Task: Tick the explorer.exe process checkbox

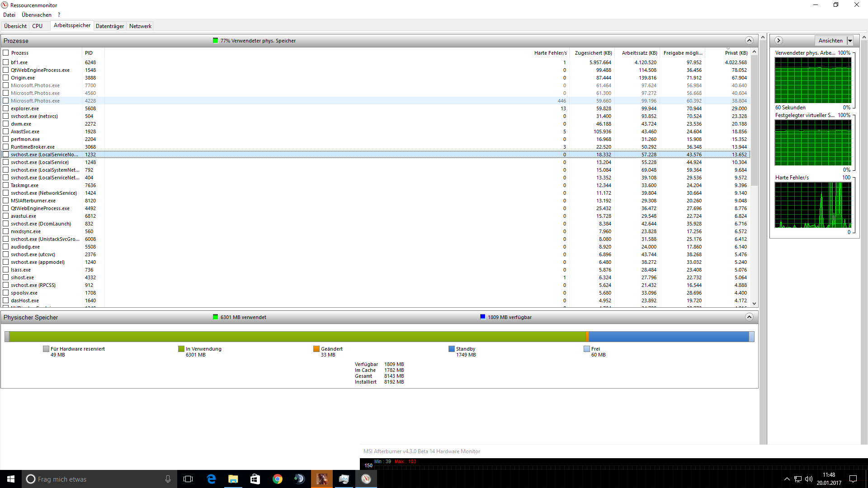Action: (6, 108)
